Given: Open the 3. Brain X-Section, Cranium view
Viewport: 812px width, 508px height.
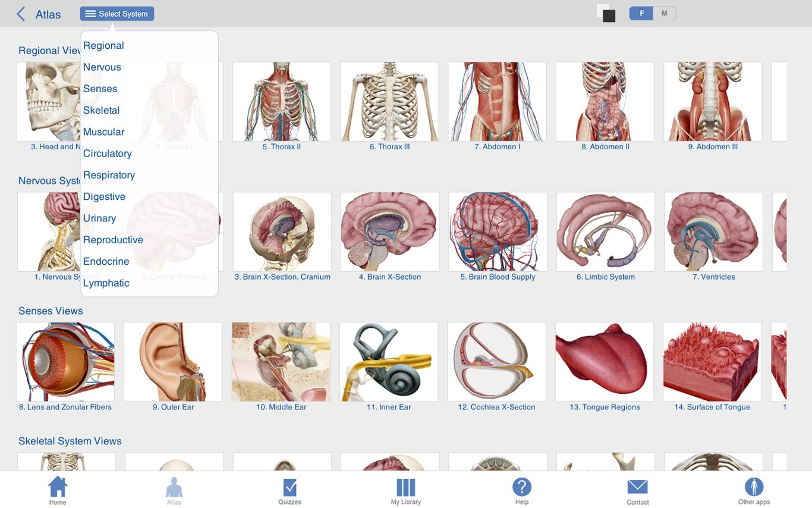Looking at the screenshot, I should 282,232.
